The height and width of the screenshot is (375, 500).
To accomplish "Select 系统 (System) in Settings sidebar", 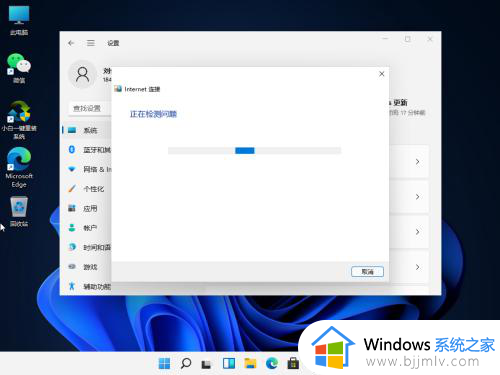I will coord(87,130).
